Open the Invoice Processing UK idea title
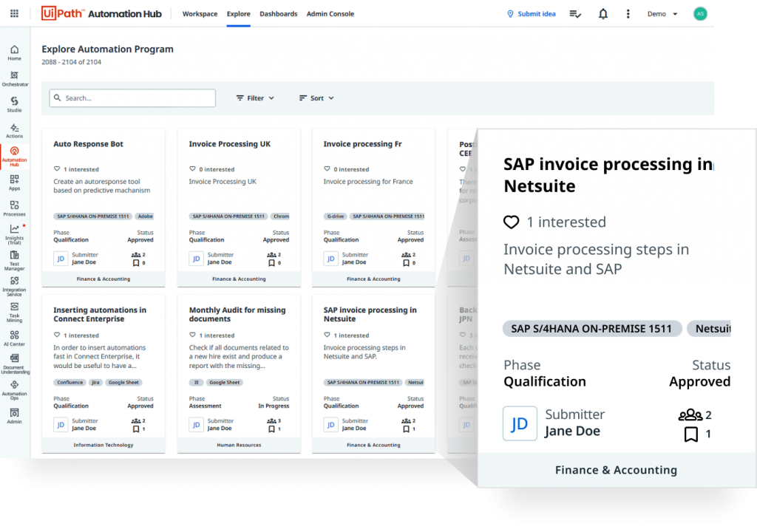This screenshot has height=532, width=757. 230,144
